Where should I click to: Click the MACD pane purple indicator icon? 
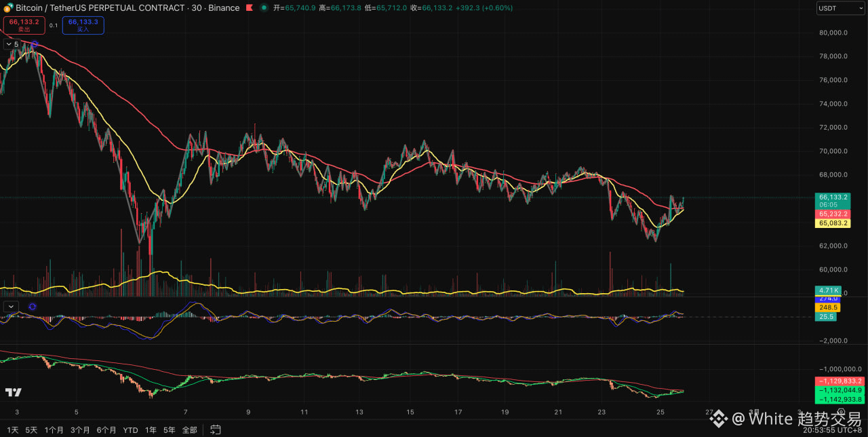tap(33, 307)
